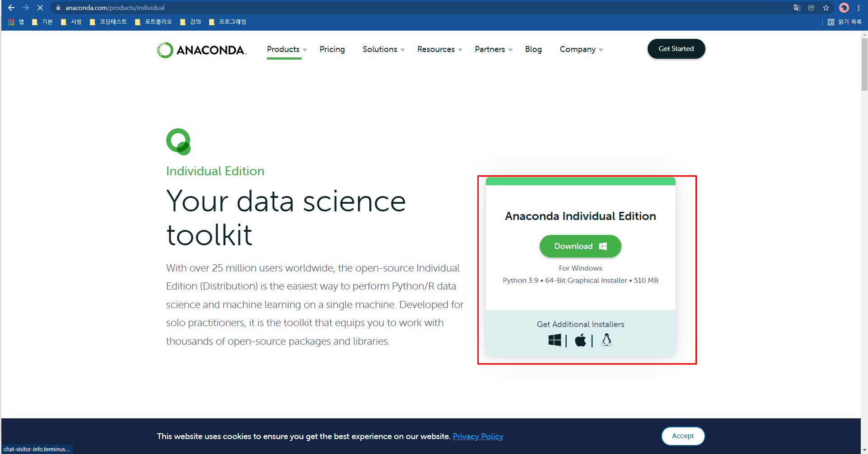Open the Blog page
Image resolution: width=868 pixels, height=454 pixels.
(533, 49)
